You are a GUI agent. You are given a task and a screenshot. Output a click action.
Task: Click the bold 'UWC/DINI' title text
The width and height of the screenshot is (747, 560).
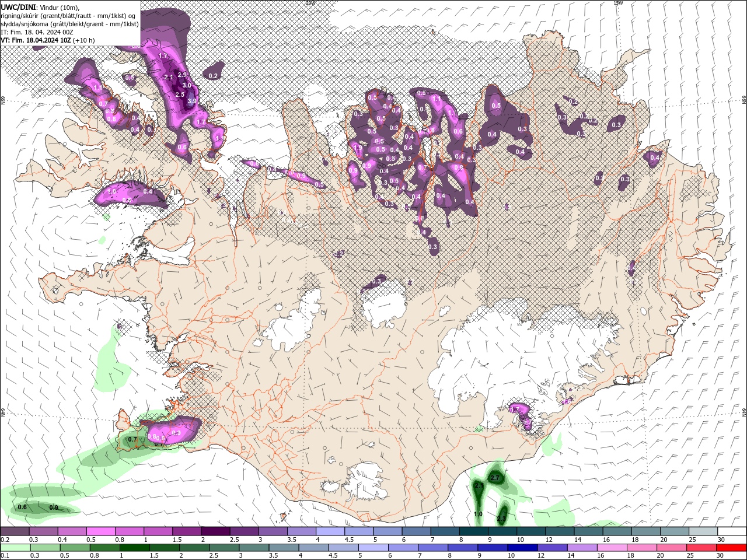[x=19, y=6]
